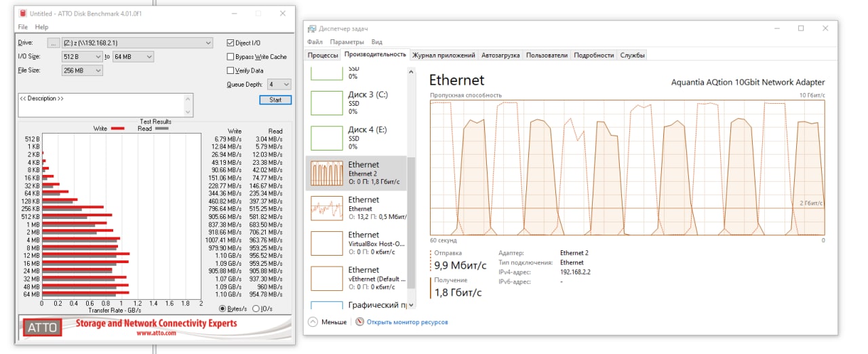868x354 pixels.
Task: Switch to the Журнал приложений tab
Action: tap(443, 55)
